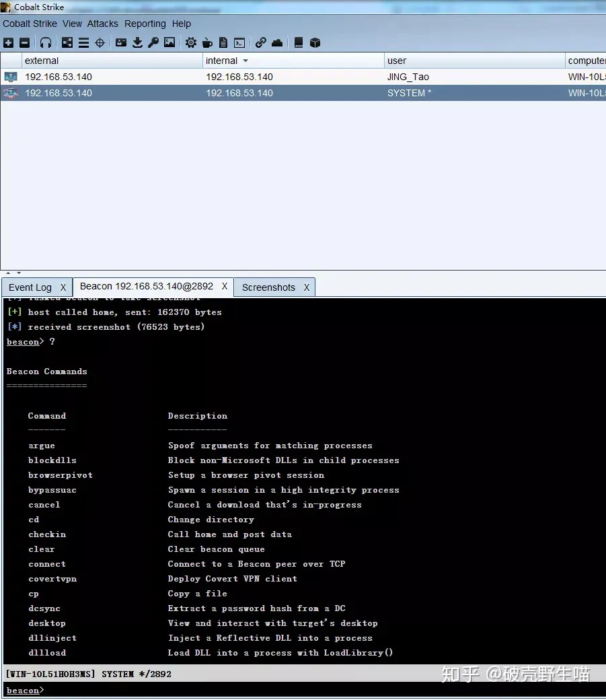Click the 'dllload' command text
This screenshot has height=700, width=606.
[x=47, y=653]
